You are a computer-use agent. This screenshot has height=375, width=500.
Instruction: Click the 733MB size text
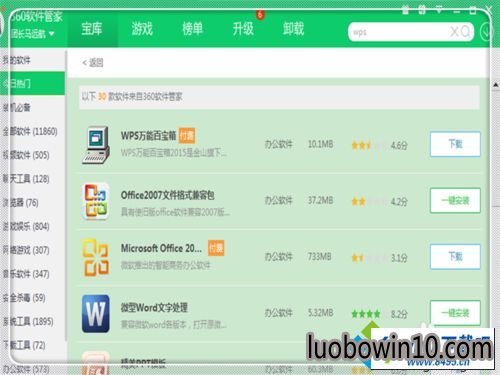click(x=319, y=257)
